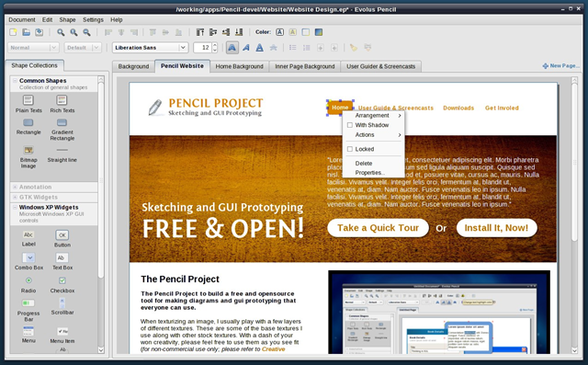Click the grayed align left icon
This screenshot has height=365, width=588.
108,32
